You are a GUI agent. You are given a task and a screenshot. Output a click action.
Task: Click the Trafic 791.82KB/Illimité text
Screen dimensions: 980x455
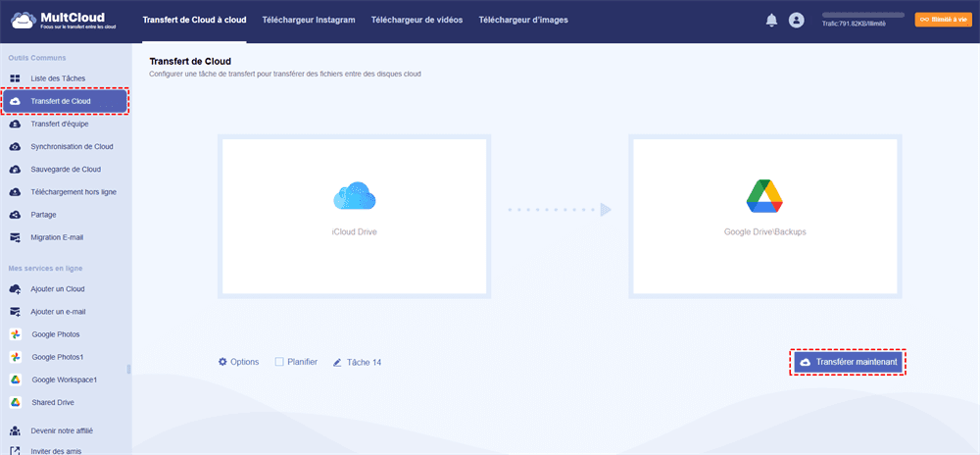coord(854,24)
